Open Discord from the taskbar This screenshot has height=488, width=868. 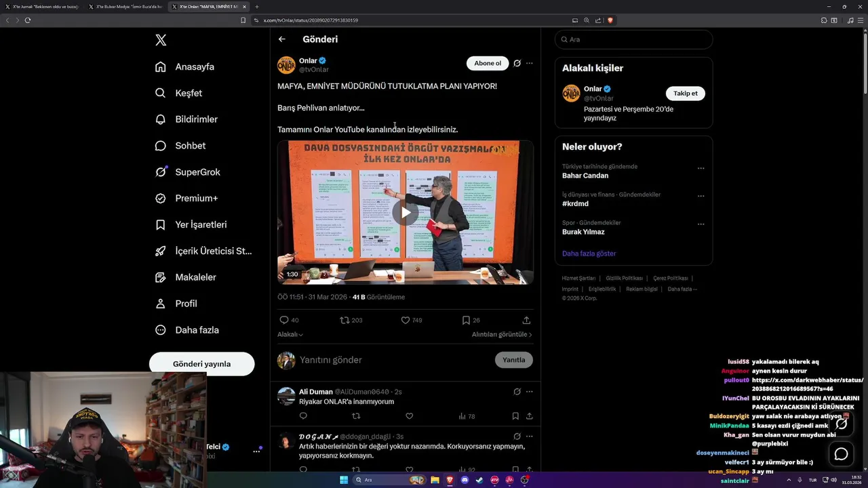465,480
